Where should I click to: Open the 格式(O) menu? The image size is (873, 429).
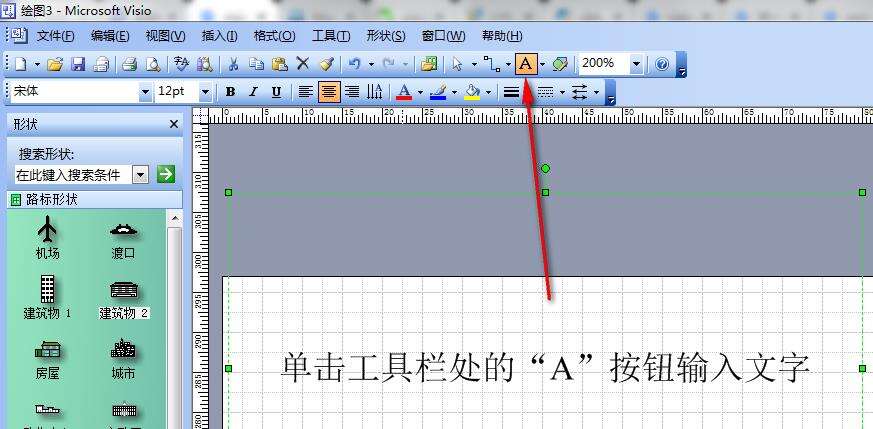click(274, 36)
